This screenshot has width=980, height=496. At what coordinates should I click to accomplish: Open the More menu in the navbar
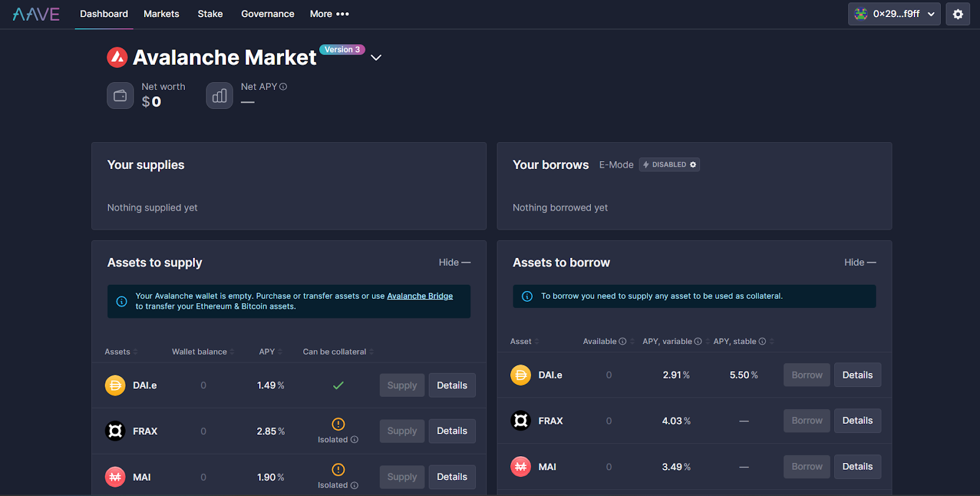(x=330, y=14)
